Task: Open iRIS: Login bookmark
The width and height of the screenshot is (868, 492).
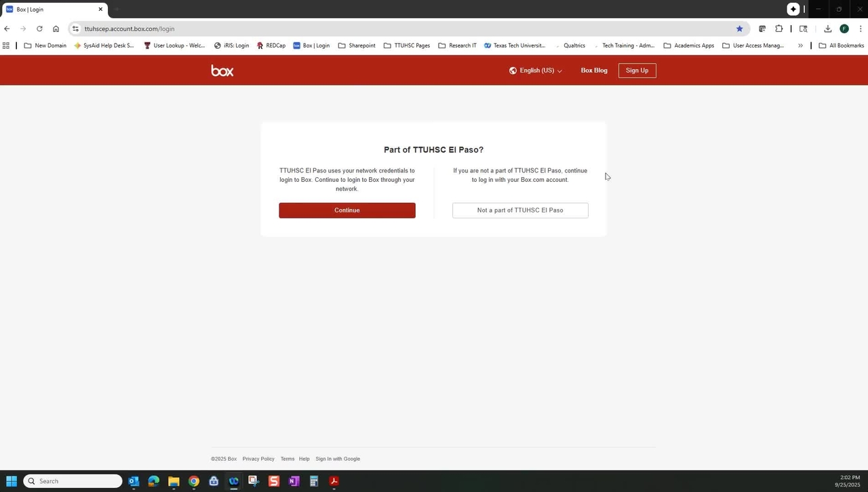Action: (231, 45)
